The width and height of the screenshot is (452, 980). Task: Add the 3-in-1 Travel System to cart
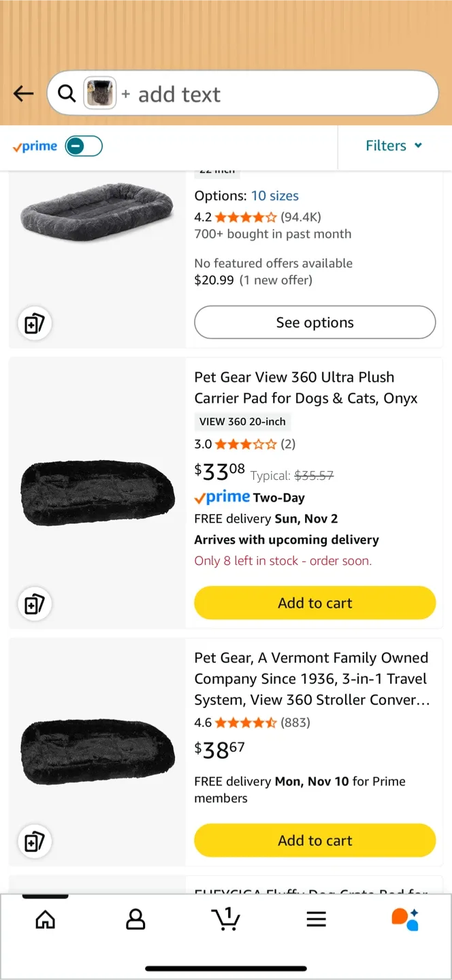coord(314,840)
